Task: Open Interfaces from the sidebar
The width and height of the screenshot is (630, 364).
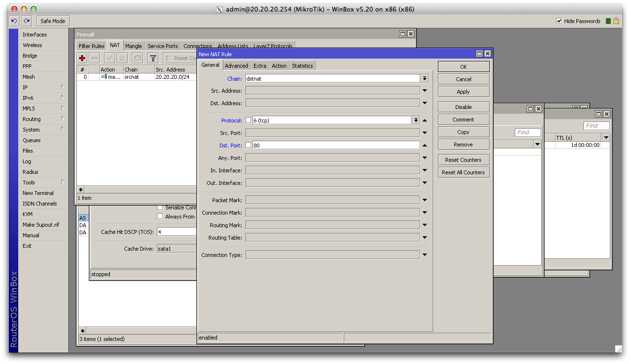Action: click(x=43, y=35)
